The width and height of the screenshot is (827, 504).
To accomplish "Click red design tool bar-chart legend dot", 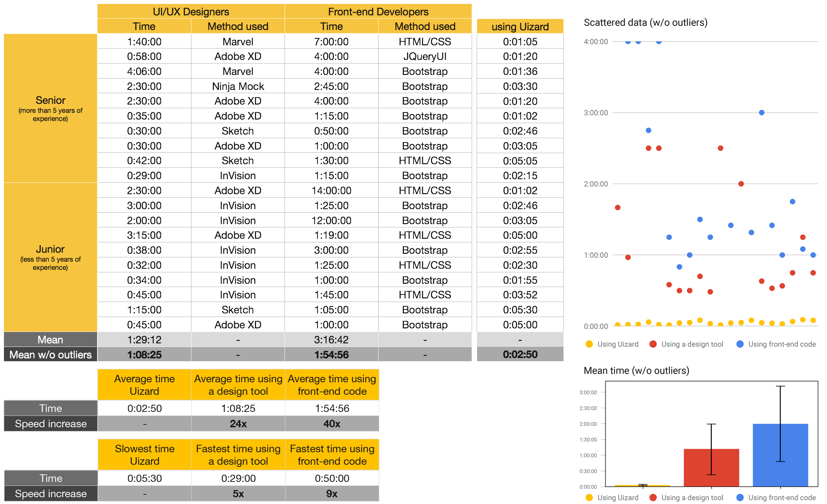I will (x=653, y=498).
